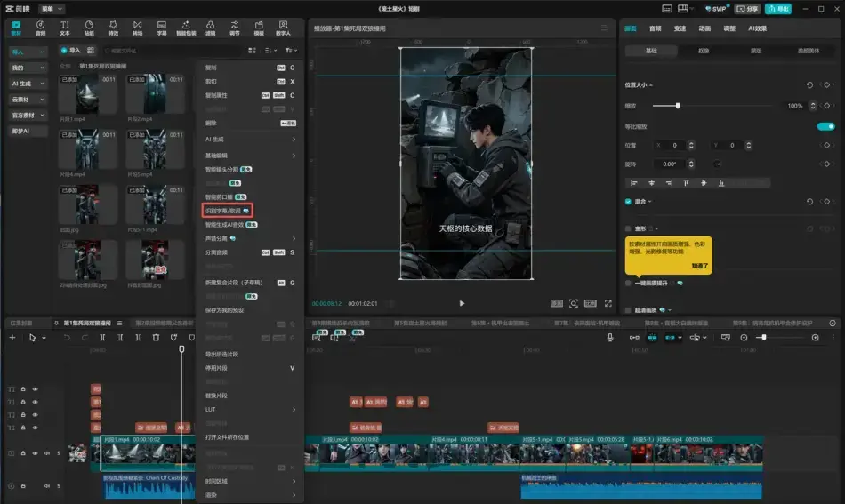The width and height of the screenshot is (845, 504).
Task: Open the 特效 (effects) panel icon
Action: click(x=113, y=28)
